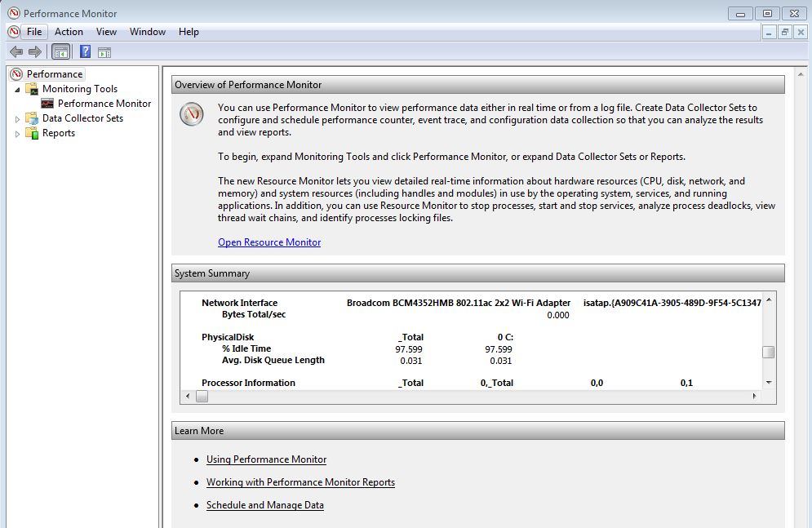Viewport: 812px width, 528px height.
Task: Click the Back arrow in the toolbar
Action: [x=16, y=51]
